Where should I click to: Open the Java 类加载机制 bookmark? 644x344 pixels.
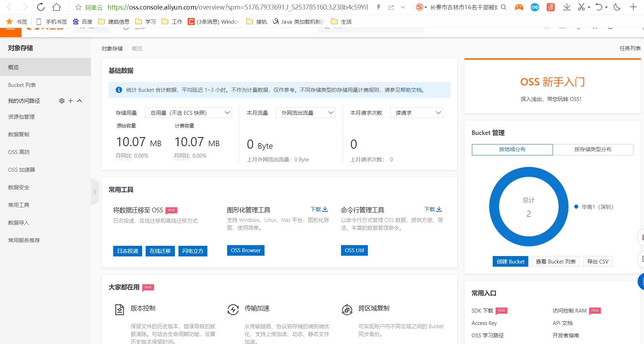[298, 22]
